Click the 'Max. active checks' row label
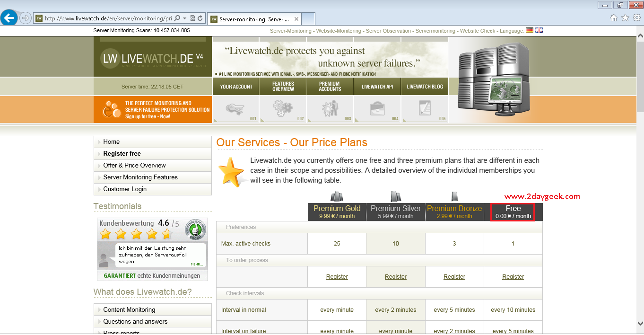 coord(246,244)
